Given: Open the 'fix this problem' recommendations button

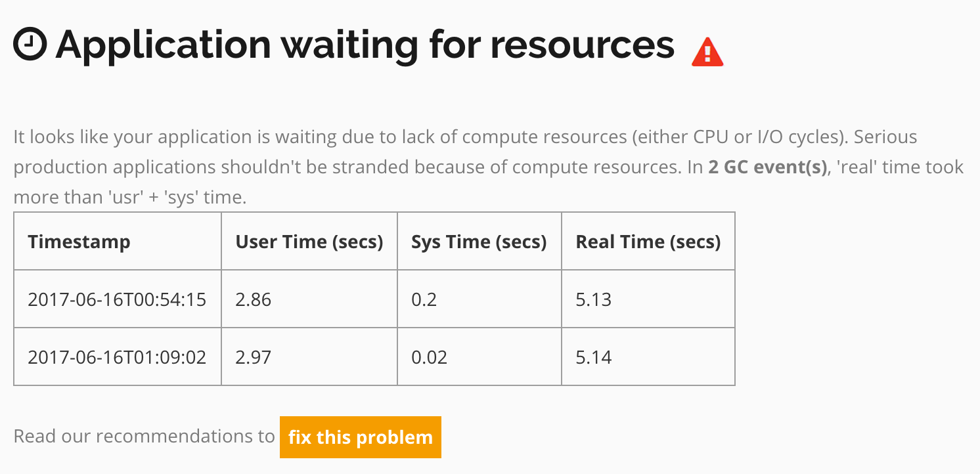Looking at the screenshot, I should coord(361,437).
